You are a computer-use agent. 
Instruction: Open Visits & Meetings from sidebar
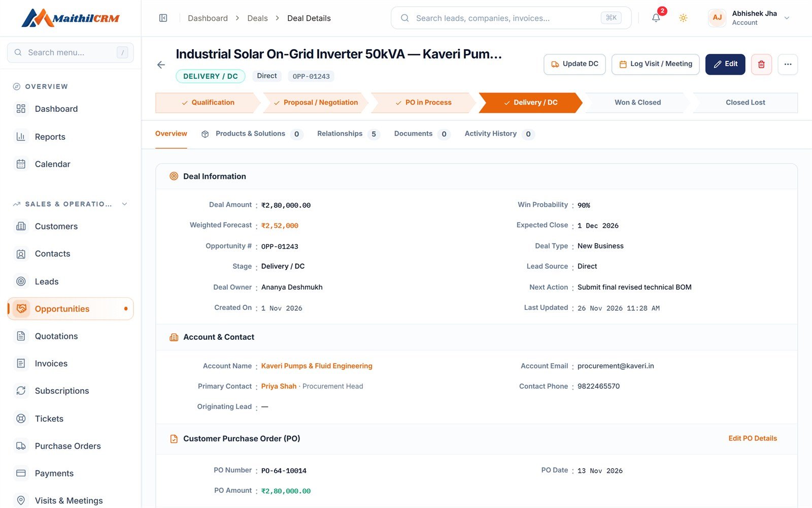71,501
